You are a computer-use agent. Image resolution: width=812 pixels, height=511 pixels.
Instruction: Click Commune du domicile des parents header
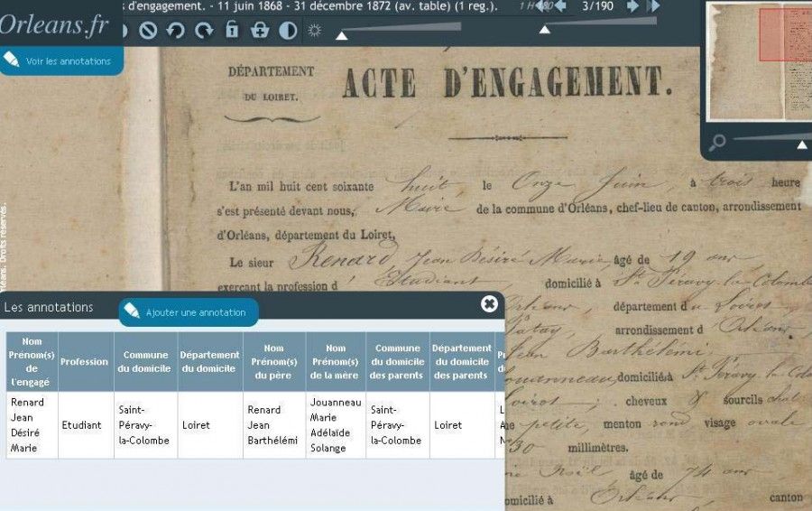tap(397, 362)
